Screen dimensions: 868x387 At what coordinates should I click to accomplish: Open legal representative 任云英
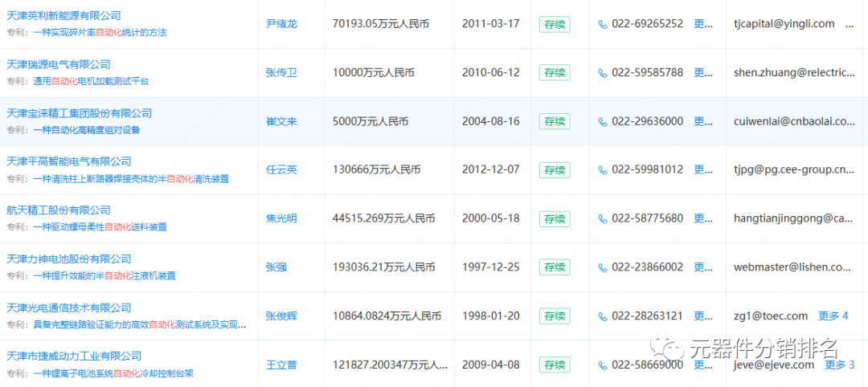coord(282,169)
